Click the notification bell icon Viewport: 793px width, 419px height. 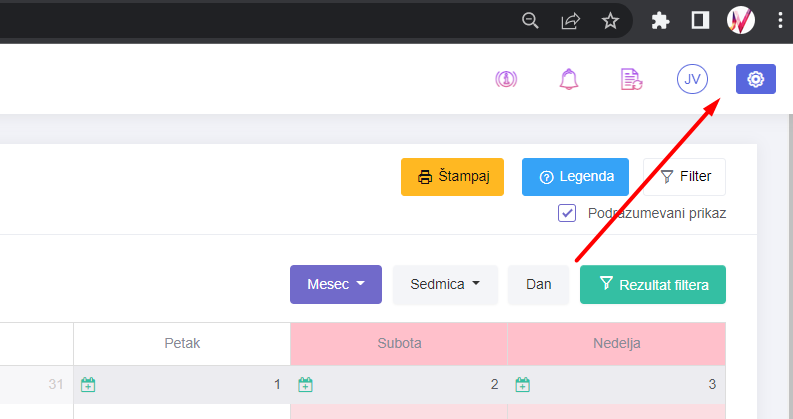(x=569, y=79)
